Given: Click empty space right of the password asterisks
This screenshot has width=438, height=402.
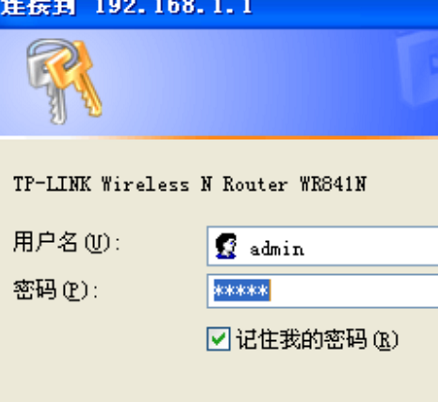Looking at the screenshot, I should 353,291.
